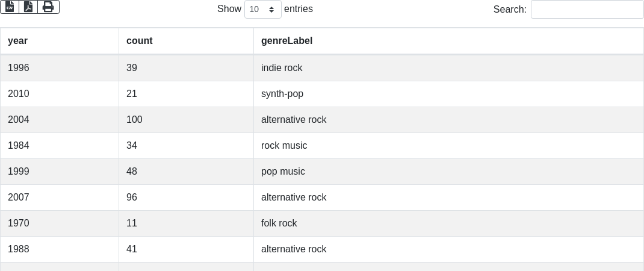Click the CSV export icon
The image size is (644, 271).
click(x=10, y=7)
